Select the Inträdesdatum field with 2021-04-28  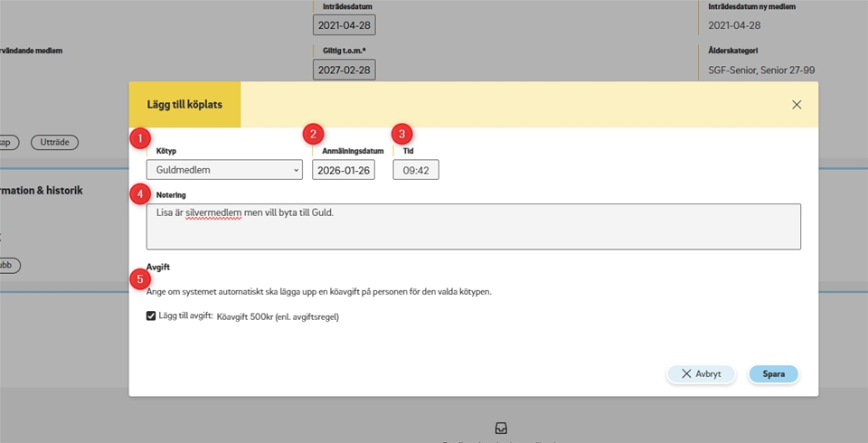(x=344, y=25)
